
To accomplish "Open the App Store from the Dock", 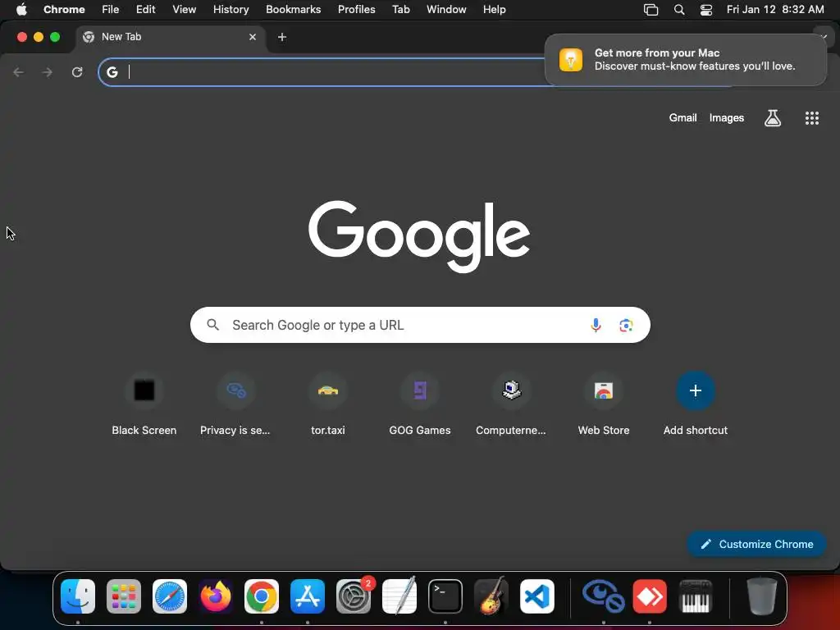I will tap(308, 596).
